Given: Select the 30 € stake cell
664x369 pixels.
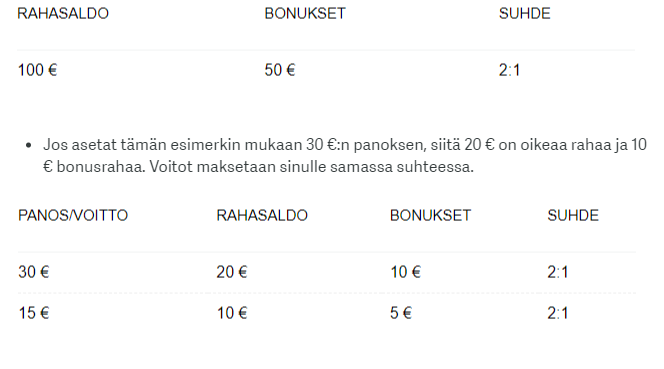Looking at the screenshot, I should (x=33, y=272).
